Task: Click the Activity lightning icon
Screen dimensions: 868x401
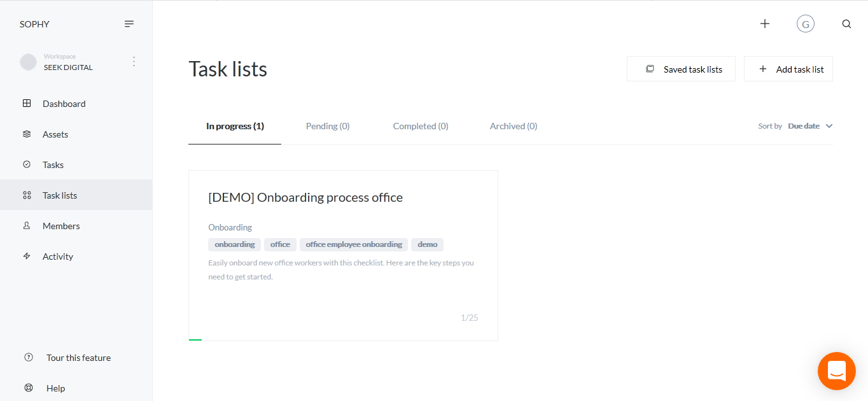Action: [x=27, y=256]
